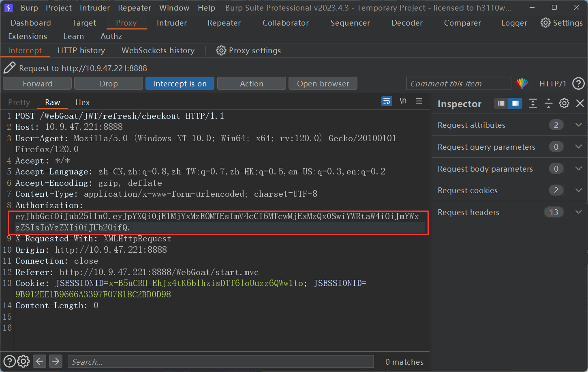Open the Intruder tool tab
Image resolution: width=588 pixels, height=372 pixels.
pos(172,23)
